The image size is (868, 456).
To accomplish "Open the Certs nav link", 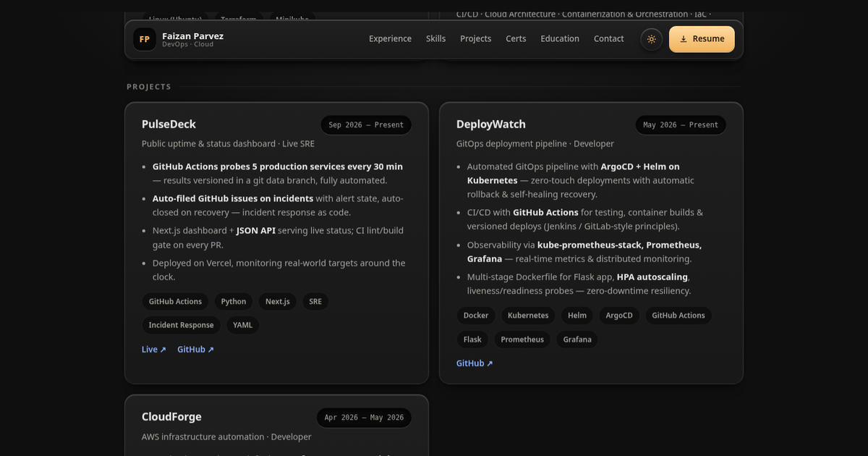I will pos(516,39).
